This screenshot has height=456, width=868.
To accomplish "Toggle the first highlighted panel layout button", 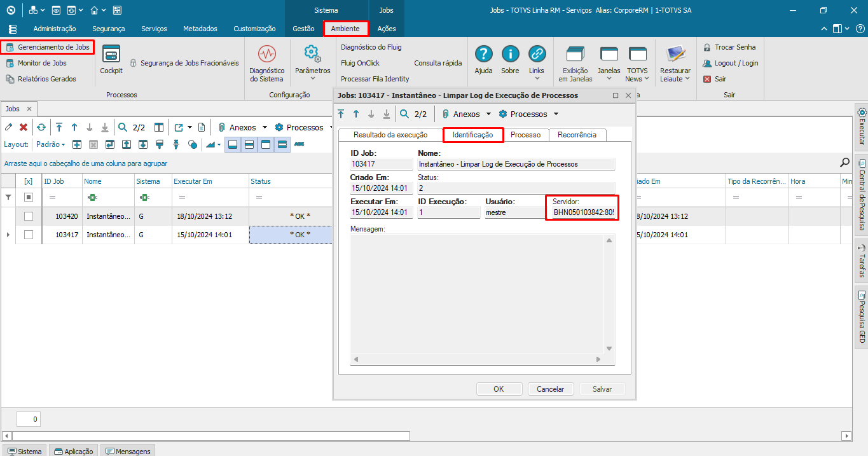I will pos(233,144).
